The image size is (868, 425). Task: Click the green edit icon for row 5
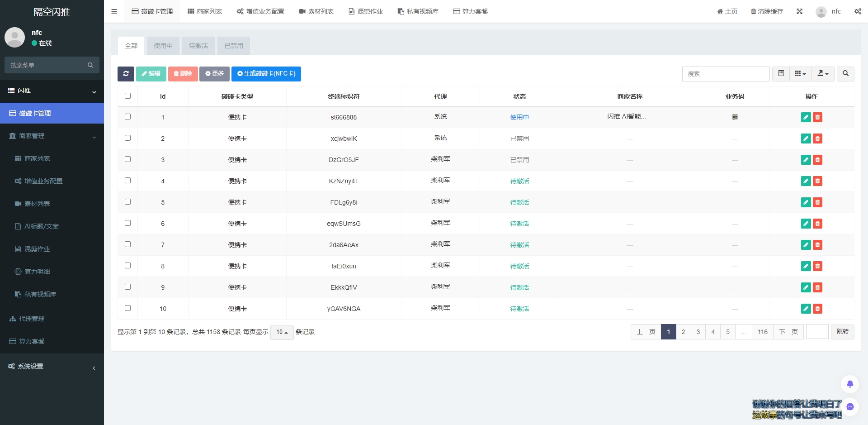[806, 203]
